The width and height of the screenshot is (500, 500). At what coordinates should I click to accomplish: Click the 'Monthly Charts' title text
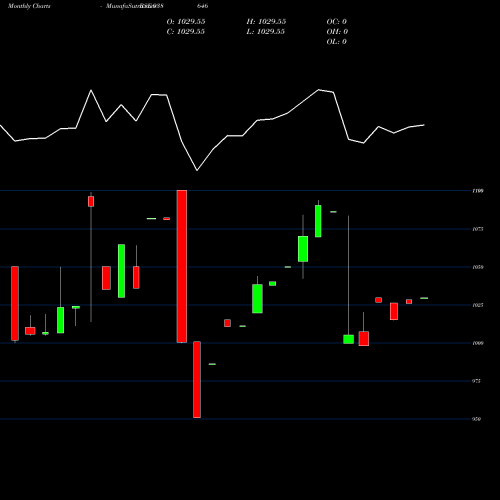tap(29, 6)
